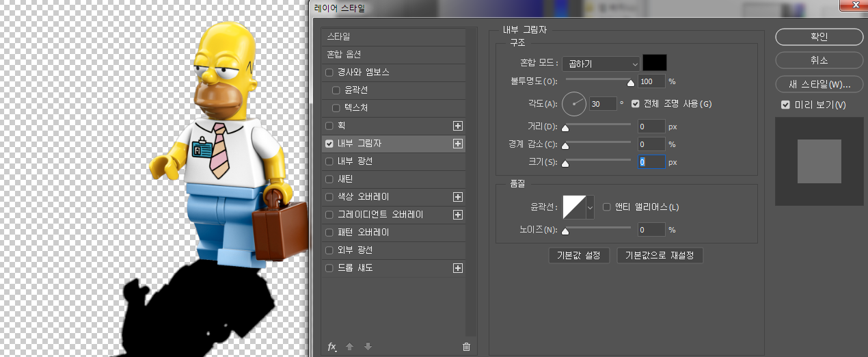Viewport: 868px width, 357px height.
Task: Enable the 외부 광선 checkbox
Action: 330,250
